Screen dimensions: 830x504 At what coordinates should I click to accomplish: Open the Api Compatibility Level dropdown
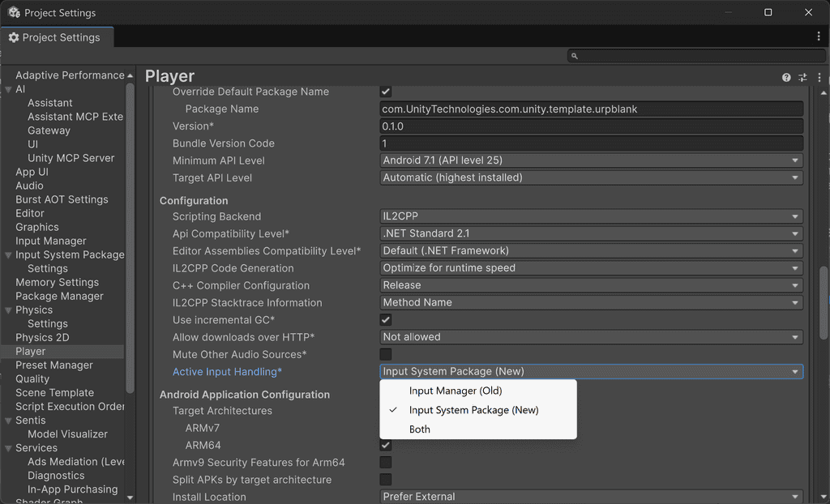click(x=591, y=233)
